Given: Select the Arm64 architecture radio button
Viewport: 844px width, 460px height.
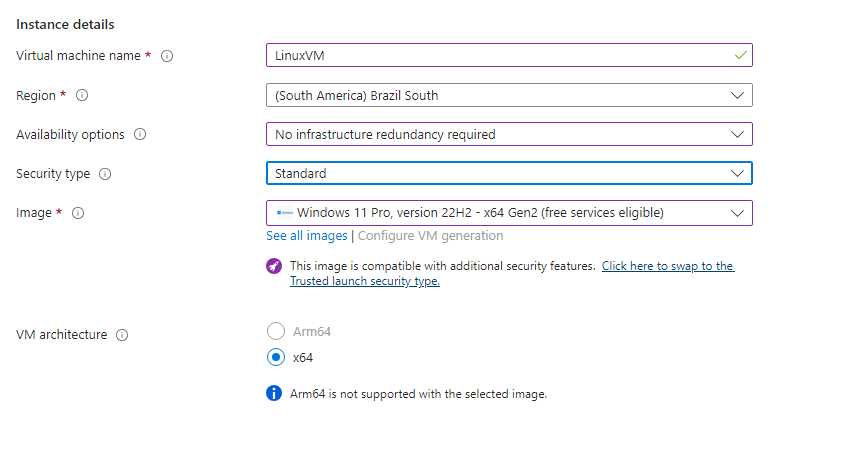Looking at the screenshot, I should [x=277, y=331].
